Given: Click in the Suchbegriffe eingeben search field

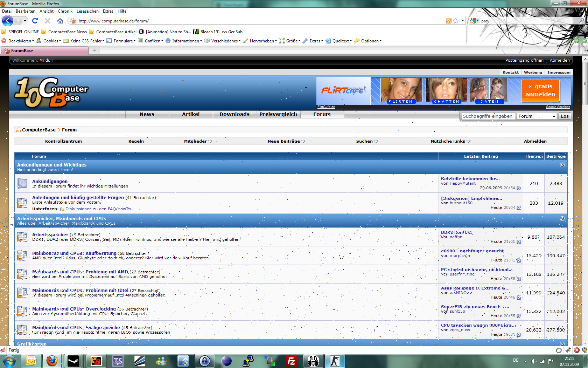Looking at the screenshot, I should pyautogui.click(x=488, y=116).
